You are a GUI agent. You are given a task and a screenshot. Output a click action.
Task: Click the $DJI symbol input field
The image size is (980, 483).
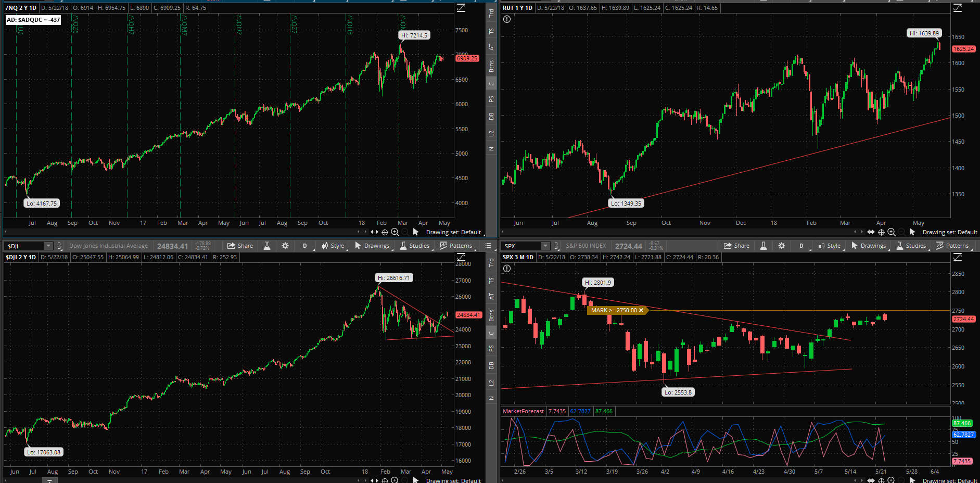pos(24,246)
